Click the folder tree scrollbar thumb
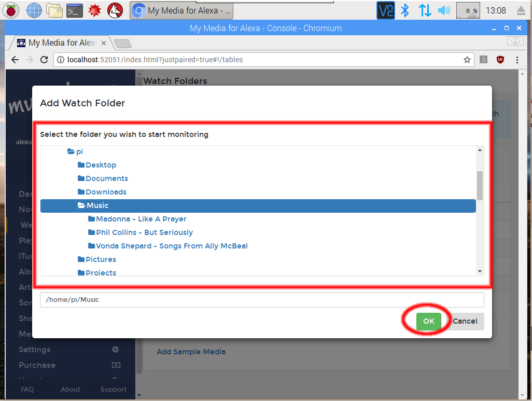Image resolution: width=532 pixels, height=401 pixels. coord(480,185)
